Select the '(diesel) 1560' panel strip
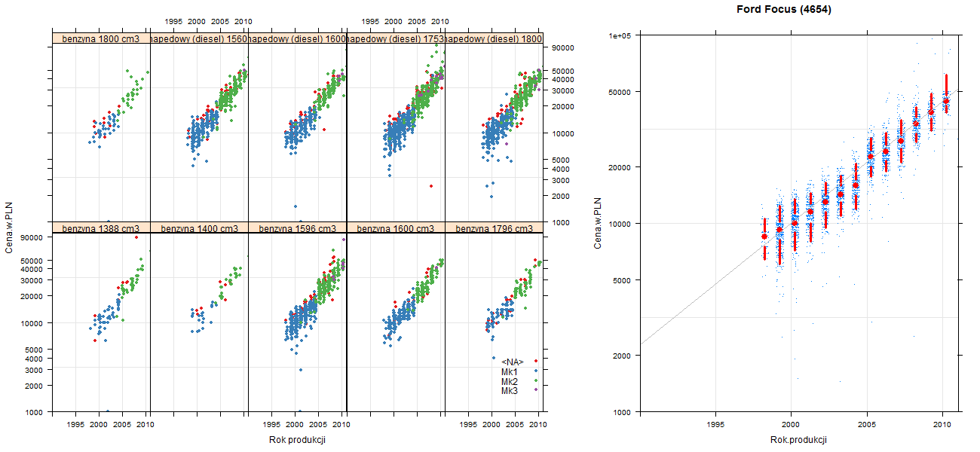980x452 pixels. pos(199,38)
